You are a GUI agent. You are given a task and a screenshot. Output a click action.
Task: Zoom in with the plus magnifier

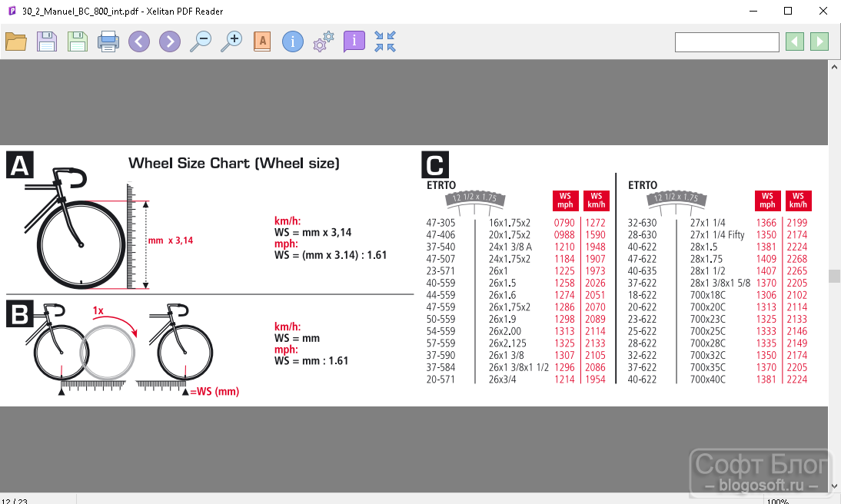[231, 41]
